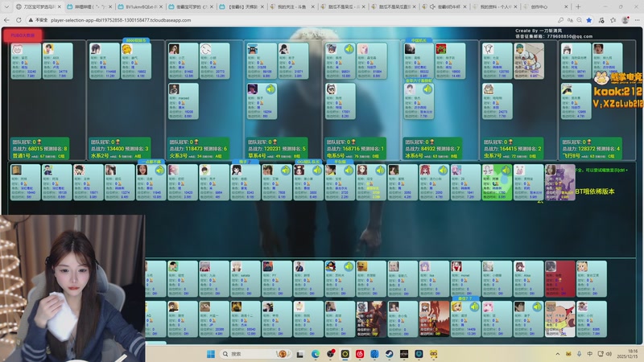Open the favorites list icon
Screen dimensions: 644x362
pyautogui.click(x=613, y=19)
